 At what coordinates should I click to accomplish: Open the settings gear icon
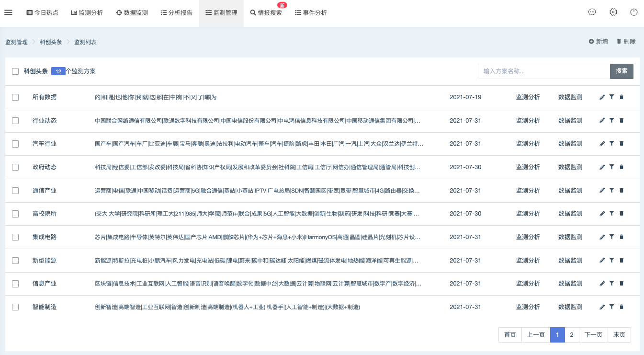[613, 12]
